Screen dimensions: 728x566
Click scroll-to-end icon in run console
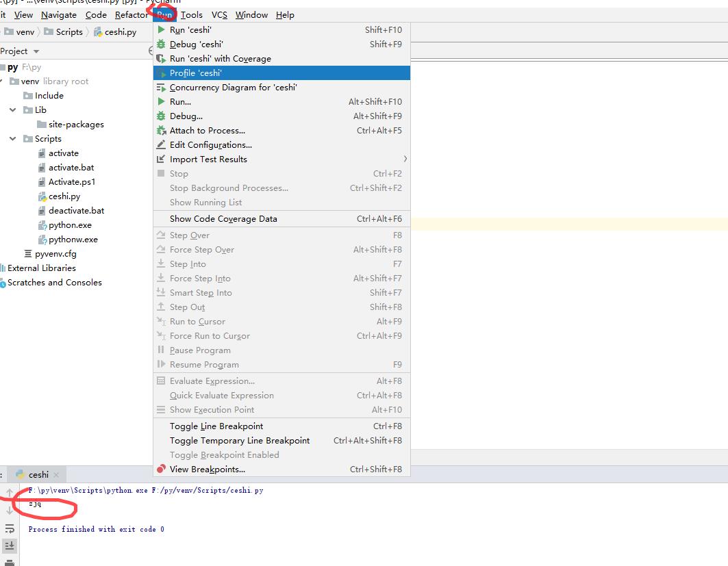pos(10,545)
